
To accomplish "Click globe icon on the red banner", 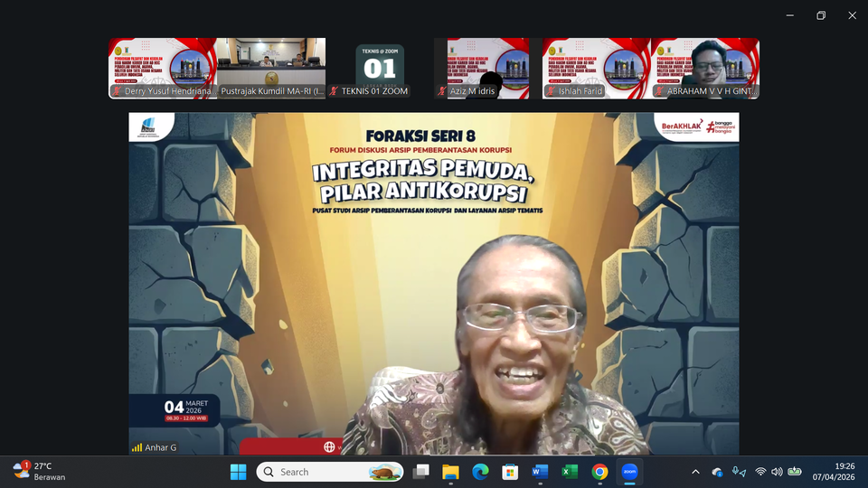I will point(329,446).
